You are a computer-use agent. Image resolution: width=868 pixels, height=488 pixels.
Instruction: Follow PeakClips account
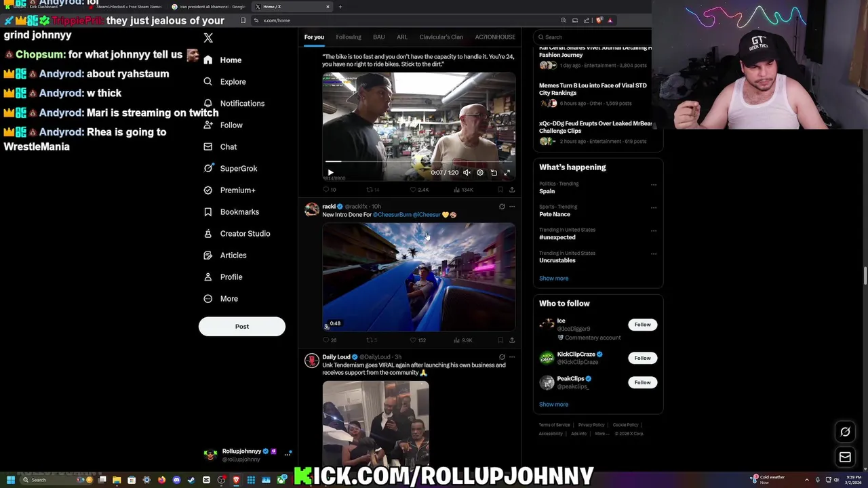[642, 382]
